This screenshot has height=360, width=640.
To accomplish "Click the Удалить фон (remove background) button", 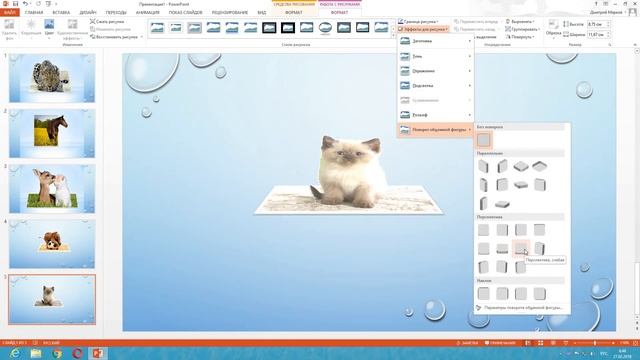I will (9, 29).
